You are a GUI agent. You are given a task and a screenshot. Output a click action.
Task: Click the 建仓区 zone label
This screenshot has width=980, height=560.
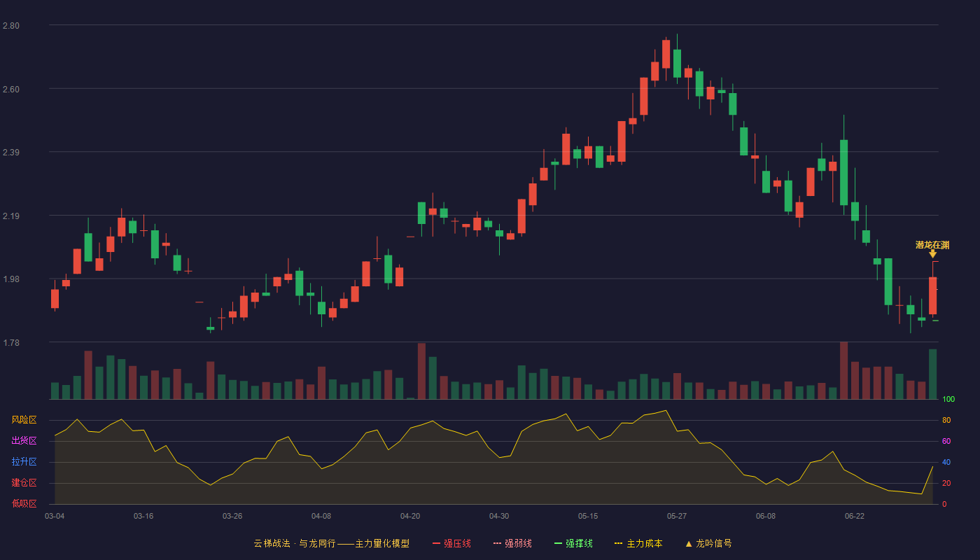pyautogui.click(x=24, y=483)
